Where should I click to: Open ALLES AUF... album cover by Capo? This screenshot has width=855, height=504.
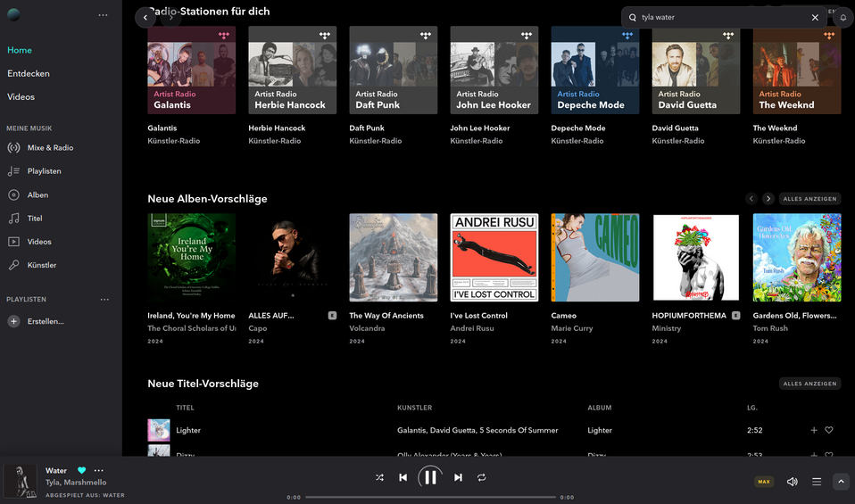click(x=292, y=258)
